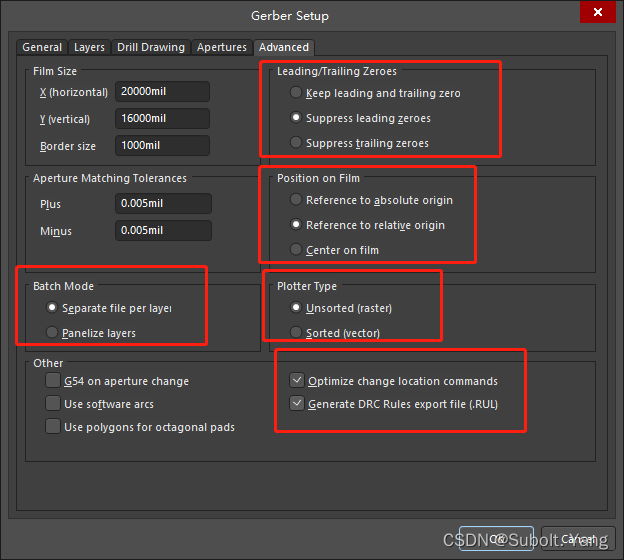Select Center on film option
This screenshot has height=560, width=624.
click(x=296, y=250)
